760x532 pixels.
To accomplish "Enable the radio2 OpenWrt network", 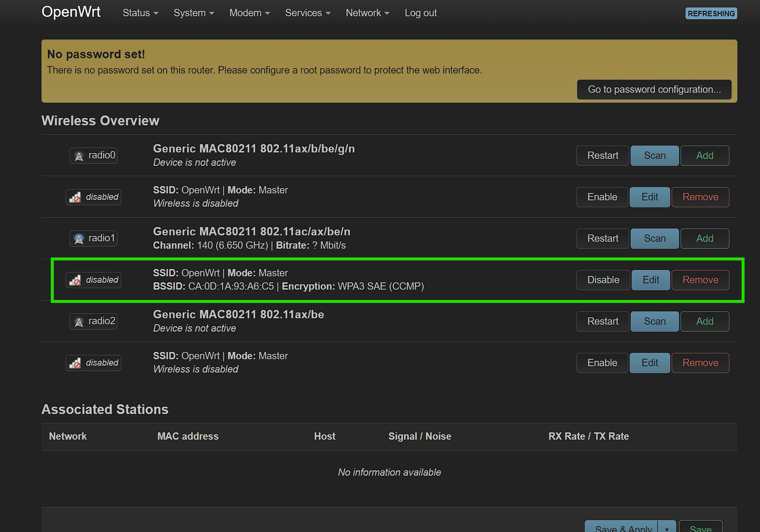I will tap(602, 363).
